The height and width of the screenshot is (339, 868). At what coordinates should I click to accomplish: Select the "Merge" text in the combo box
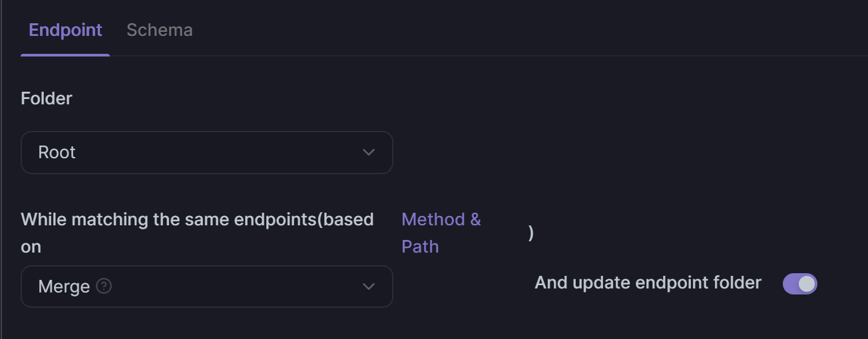click(x=64, y=286)
